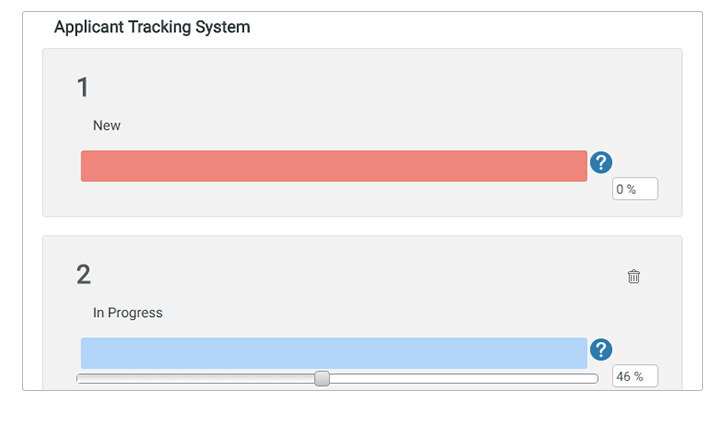Image resolution: width=725 pixels, height=421 pixels.
Task: Delete stage 2 with the trash icon
Action: pos(633,276)
